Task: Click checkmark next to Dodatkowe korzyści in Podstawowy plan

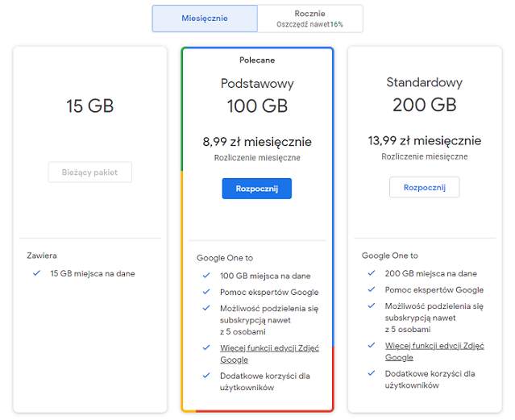Action: tap(206, 376)
